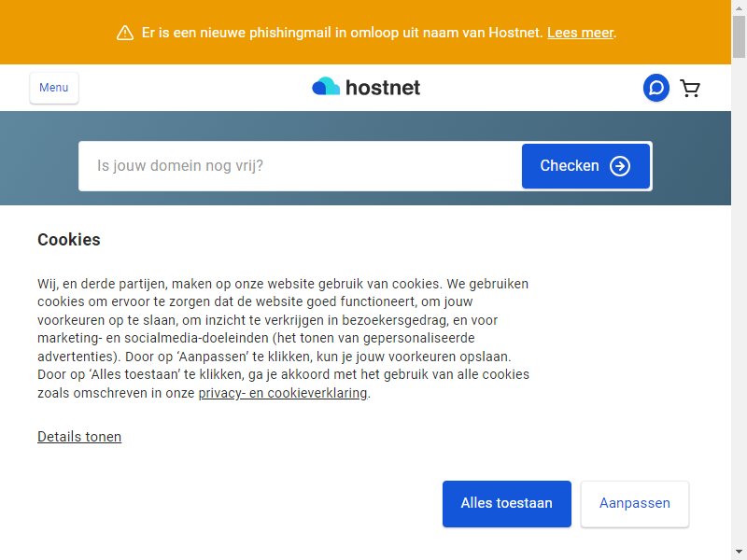This screenshot has width=747, height=560.
Task: Click the hostnet wordmark in the header
Action: coord(383,88)
